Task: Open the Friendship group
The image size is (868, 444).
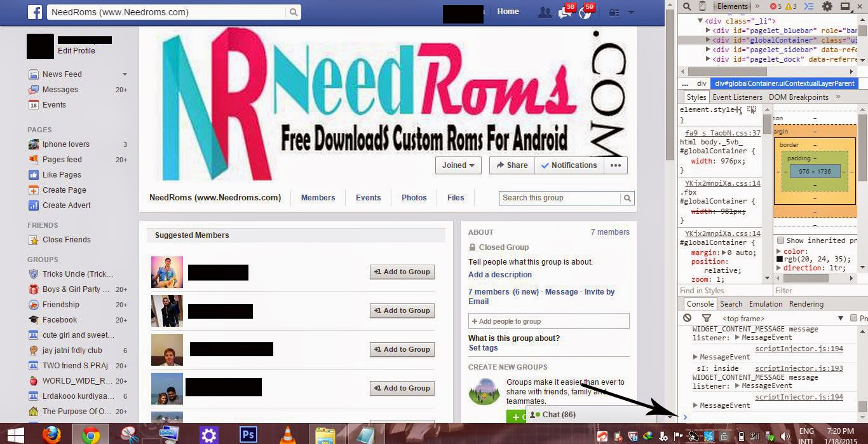Action: (61, 305)
